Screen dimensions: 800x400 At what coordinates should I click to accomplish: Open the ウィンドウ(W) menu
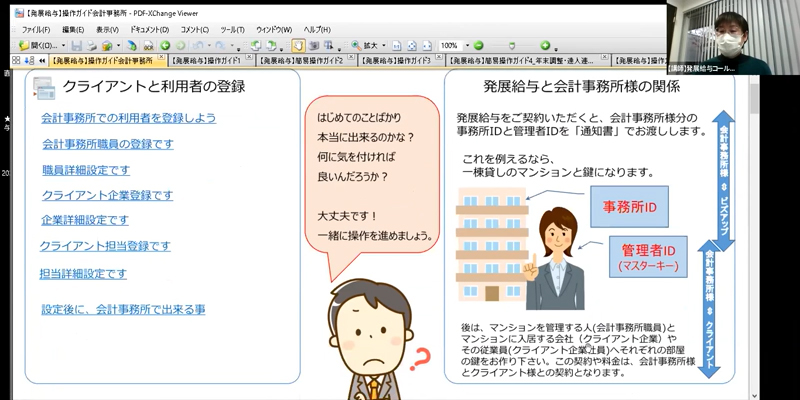coord(274,30)
